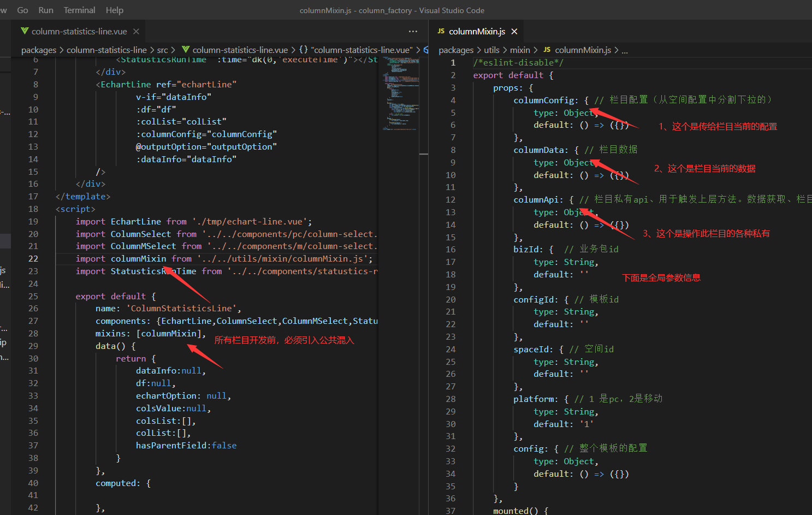Click the Vue icon on column-statistics-line.vue tab
This screenshot has width=812, height=515.
click(x=25, y=31)
